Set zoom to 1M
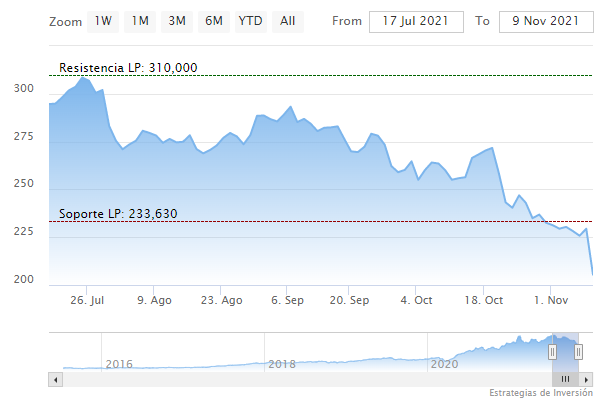613x406 pixels. tap(140, 21)
